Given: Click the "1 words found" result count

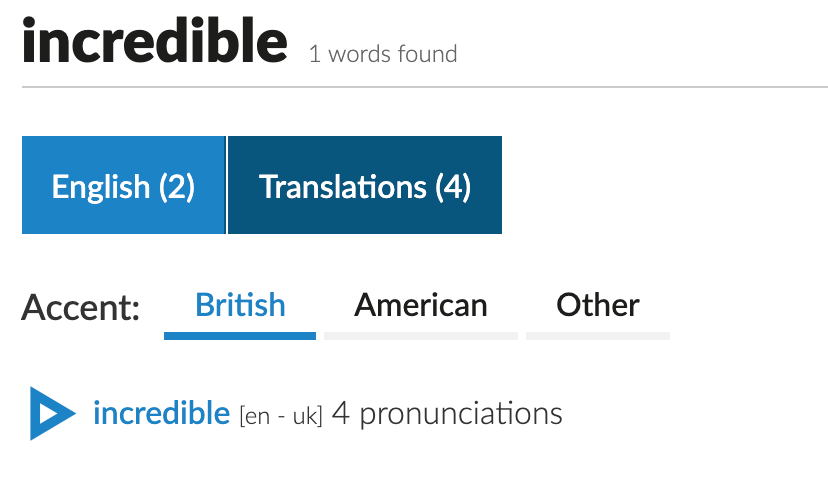Looking at the screenshot, I should (x=383, y=54).
